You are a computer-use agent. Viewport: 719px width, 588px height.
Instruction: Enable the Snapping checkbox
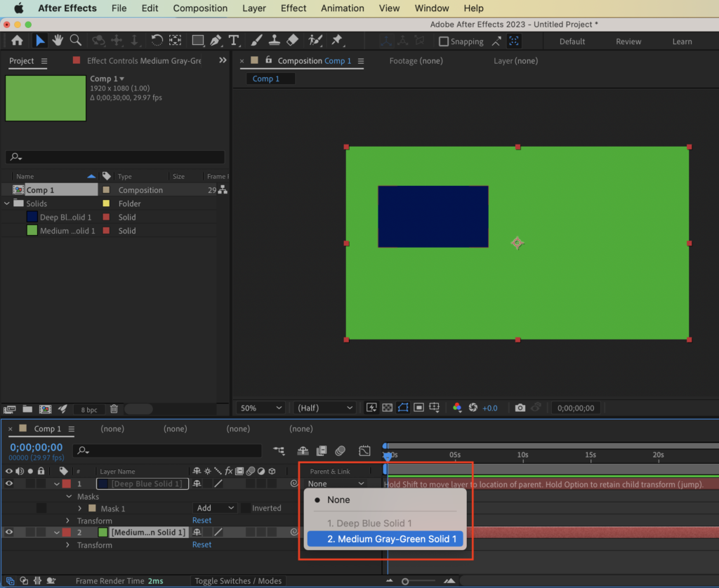[444, 41]
